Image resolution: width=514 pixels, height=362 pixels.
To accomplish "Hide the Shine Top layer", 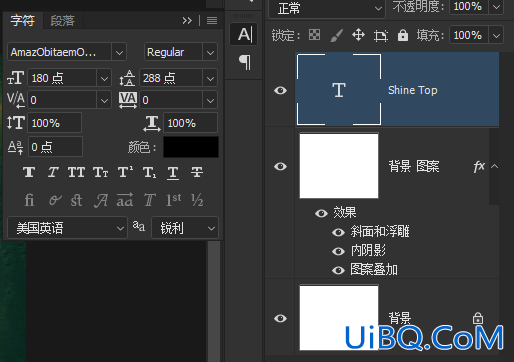I will click(280, 90).
